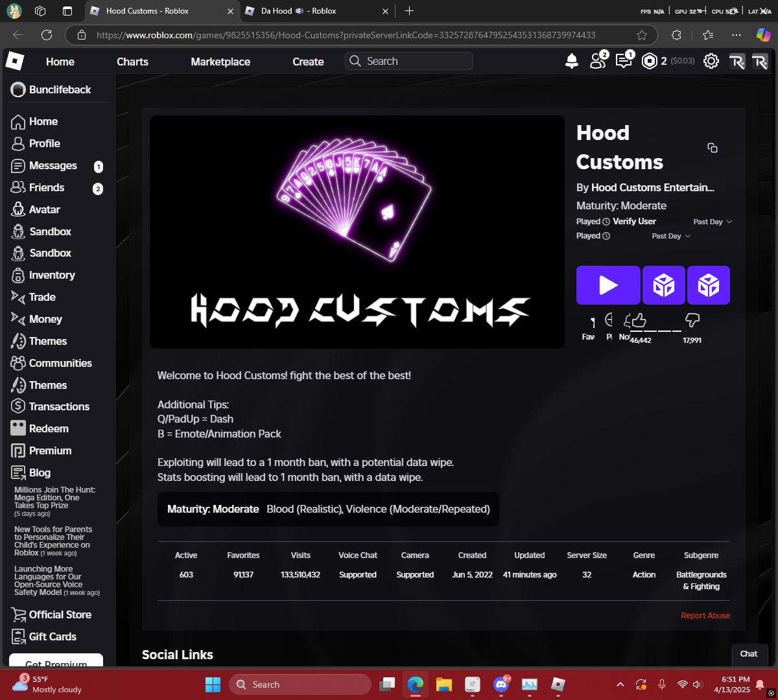Read New Tools for Parents blog post
Viewport: 778px width, 700px height.
click(x=53, y=541)
